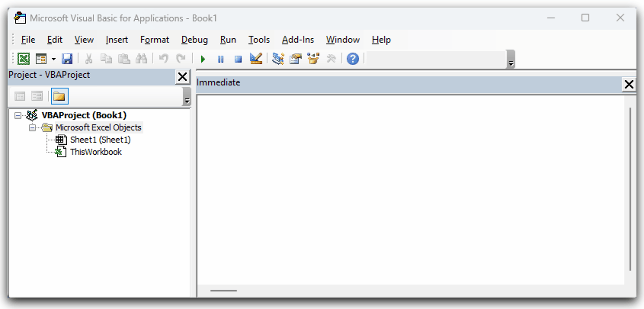Open the File menu
Viewport: 644px width, 309px height.
[28, 40]
